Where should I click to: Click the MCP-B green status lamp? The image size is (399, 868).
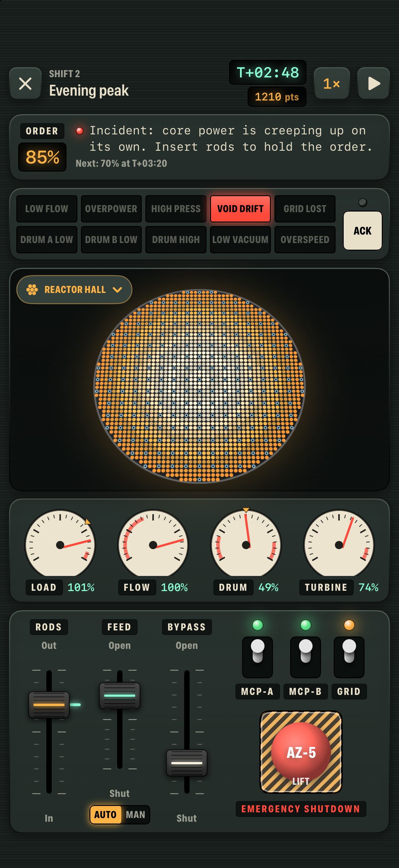point(306,625)
